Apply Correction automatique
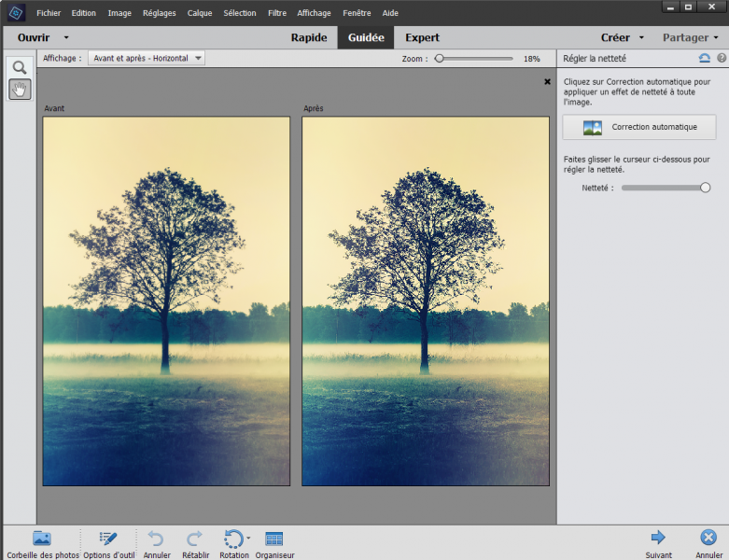This screenshot has width=729, height=560. pyautogui.click(x=639, y=127)
